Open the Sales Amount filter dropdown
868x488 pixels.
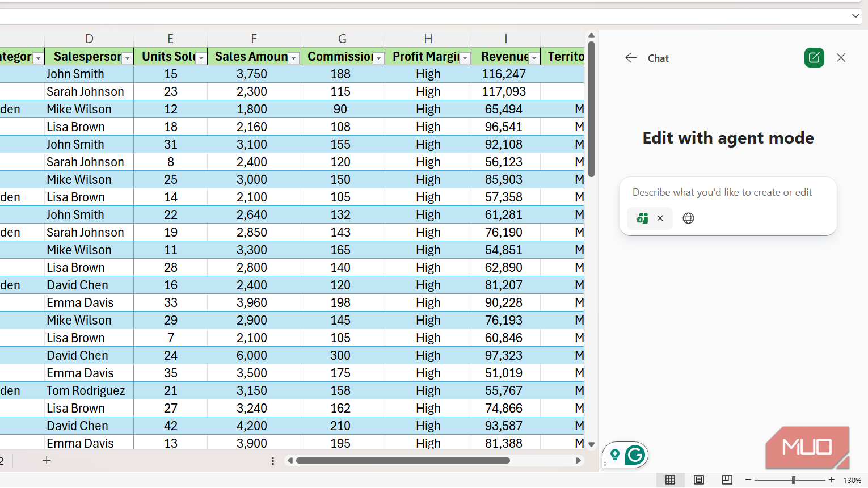coord(293,58)
